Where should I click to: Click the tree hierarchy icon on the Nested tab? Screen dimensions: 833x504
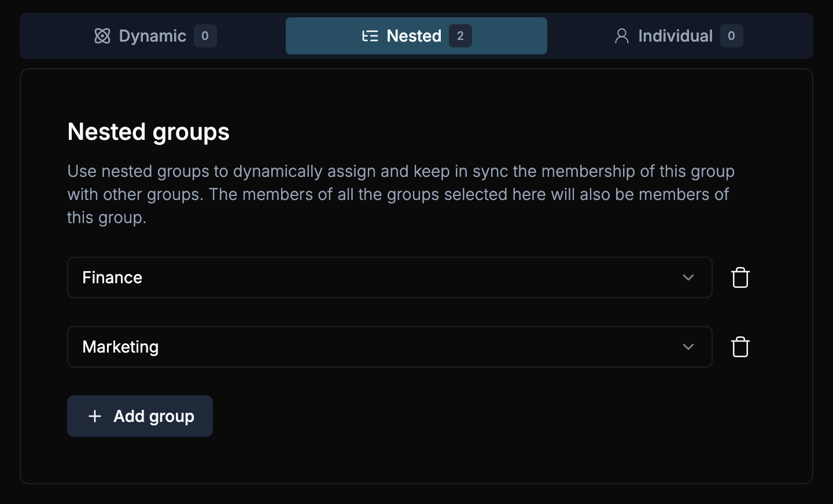(370, 36)
